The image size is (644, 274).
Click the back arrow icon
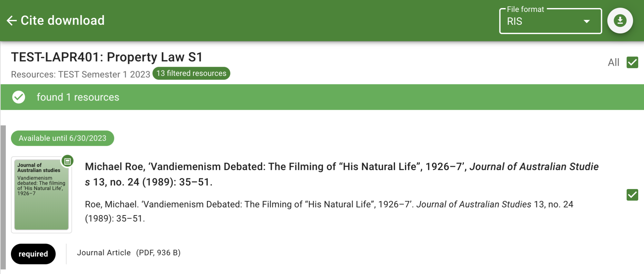12,21
